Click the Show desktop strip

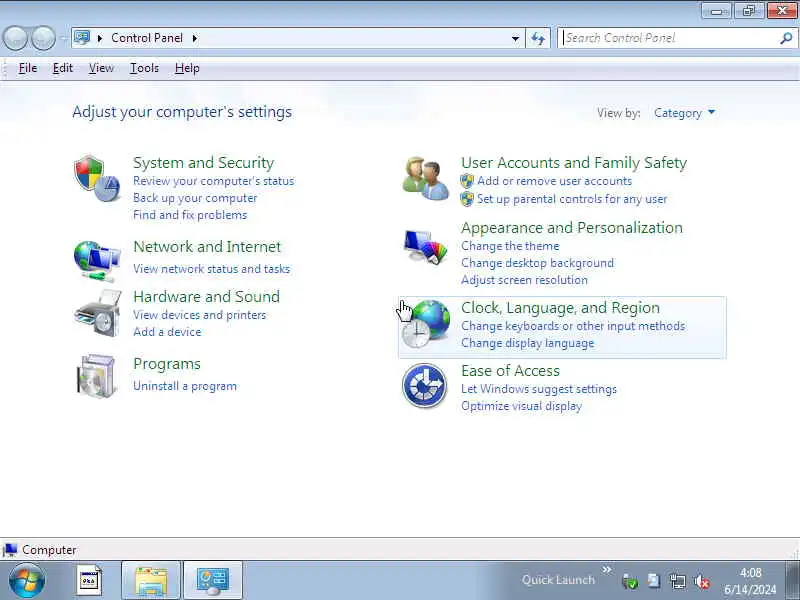pyautogui.click(x=792, y=580)
